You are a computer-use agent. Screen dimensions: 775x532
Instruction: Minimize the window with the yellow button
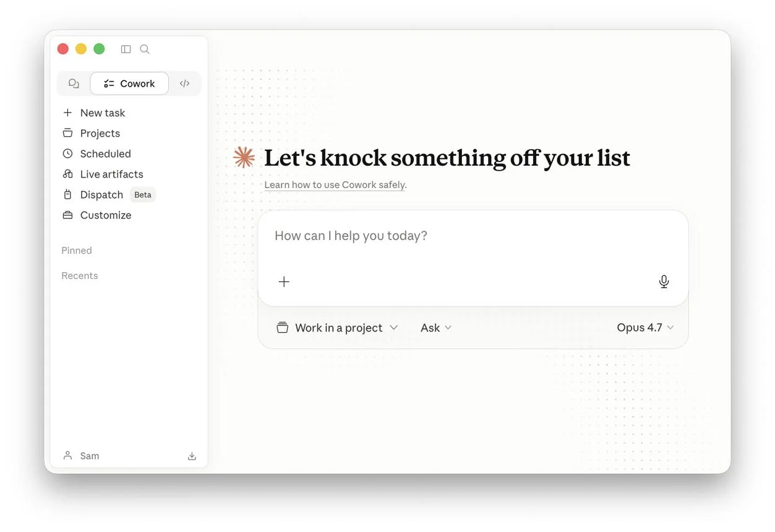click(81, 49)
